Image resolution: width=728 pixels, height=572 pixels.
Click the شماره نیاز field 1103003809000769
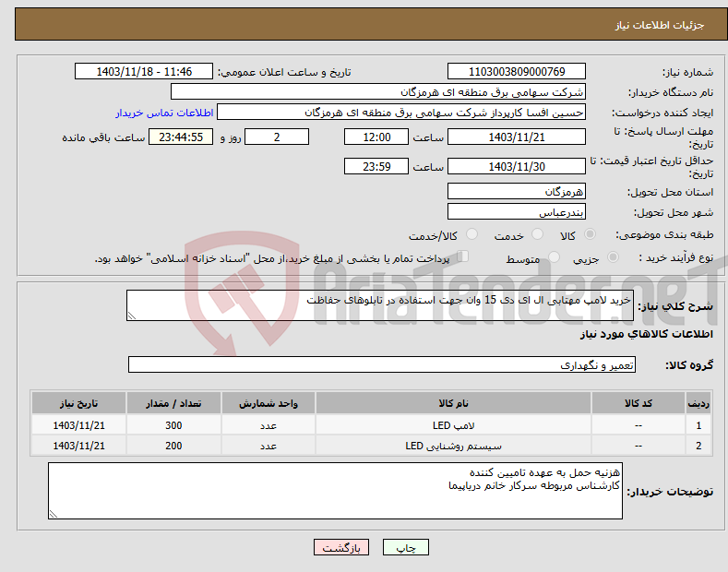(517, 72)
